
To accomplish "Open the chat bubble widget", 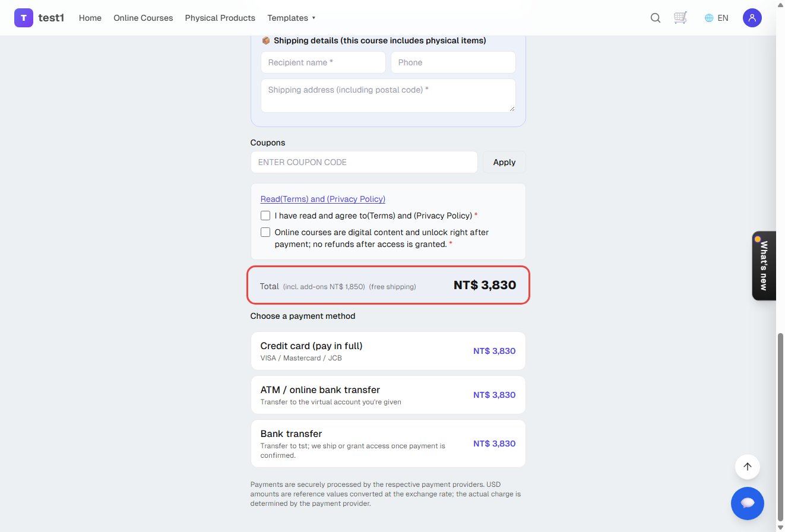I will pyautogui.click(x=748, y=503).
